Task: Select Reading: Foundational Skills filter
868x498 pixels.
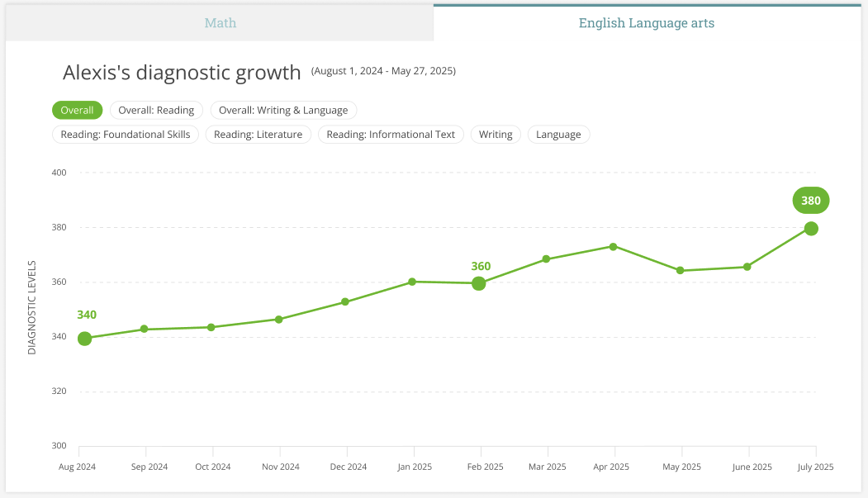Action: (x=125, y=135)
